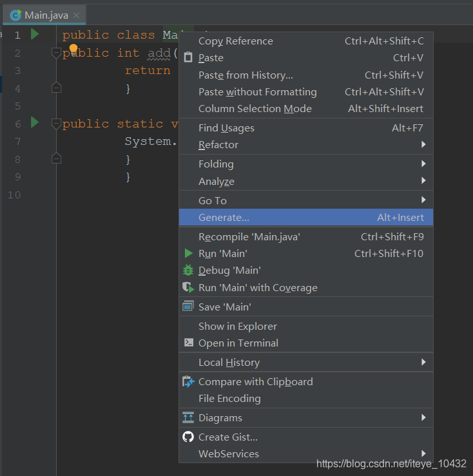Choose Paste from History

306,75
